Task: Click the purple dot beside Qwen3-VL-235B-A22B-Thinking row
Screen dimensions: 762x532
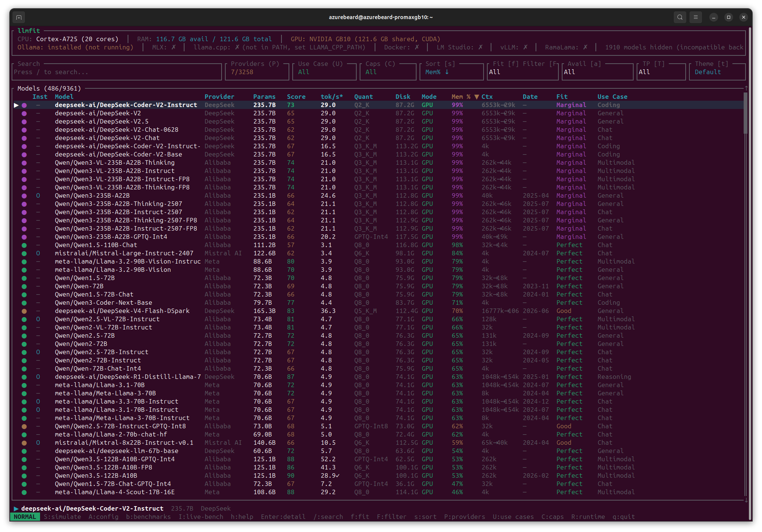Action: tap(24, 163)
